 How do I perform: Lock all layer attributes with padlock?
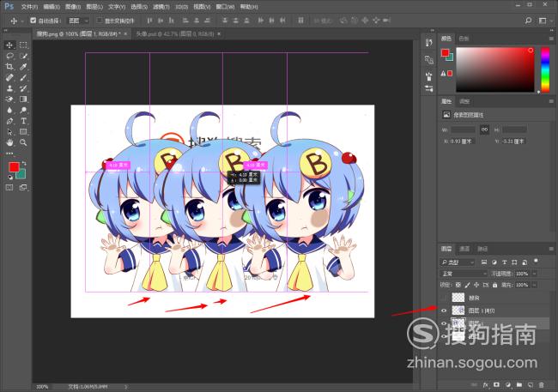pyautogui.click(x=495, y=285)
